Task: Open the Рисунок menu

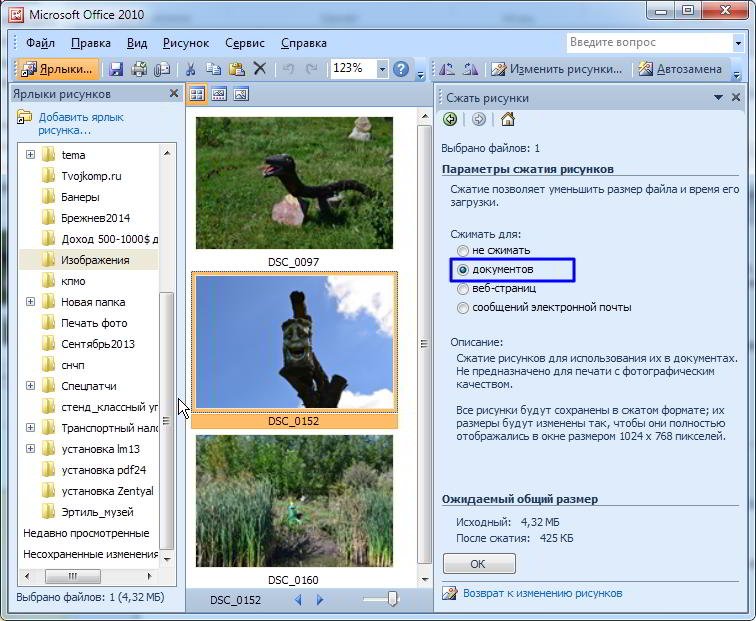Action: tap(185, 43)
